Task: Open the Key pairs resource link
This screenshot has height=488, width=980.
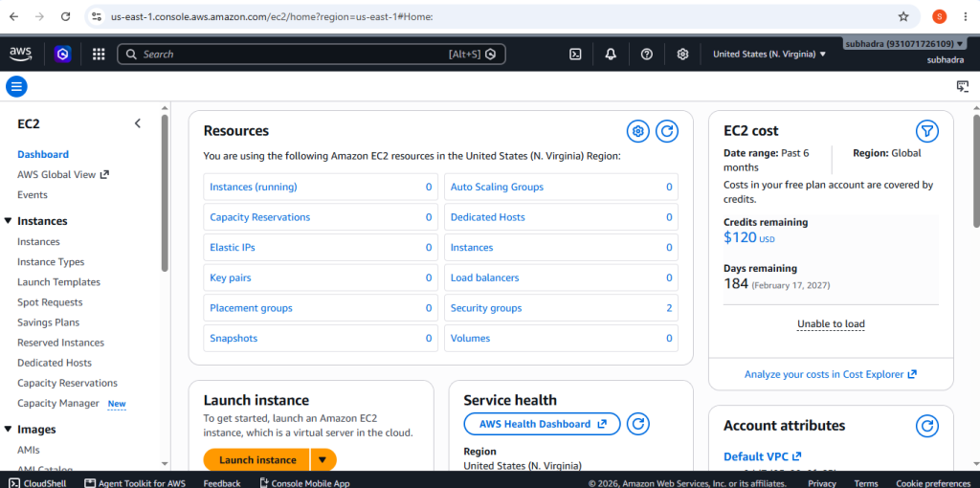Action: click(x=231, y=277)
